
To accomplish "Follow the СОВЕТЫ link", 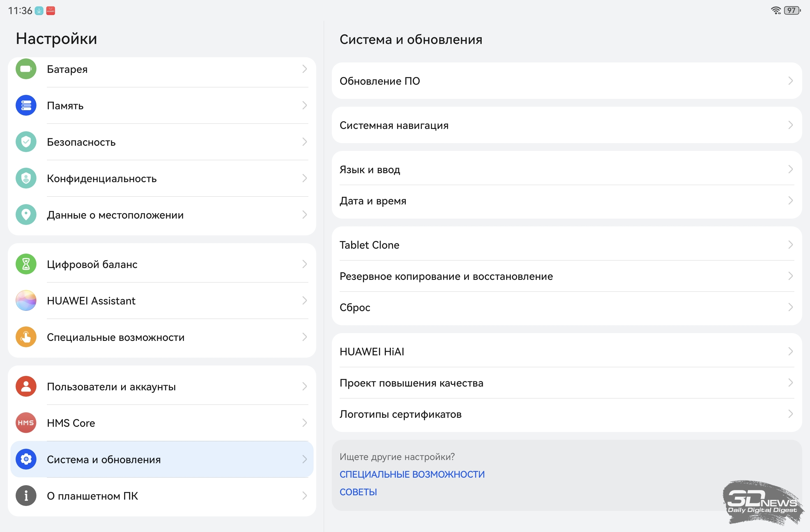I will coord(358,492).
